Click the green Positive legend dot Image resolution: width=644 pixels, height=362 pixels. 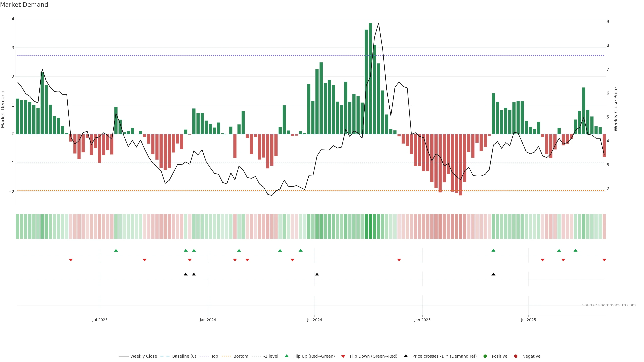[485, 356]
